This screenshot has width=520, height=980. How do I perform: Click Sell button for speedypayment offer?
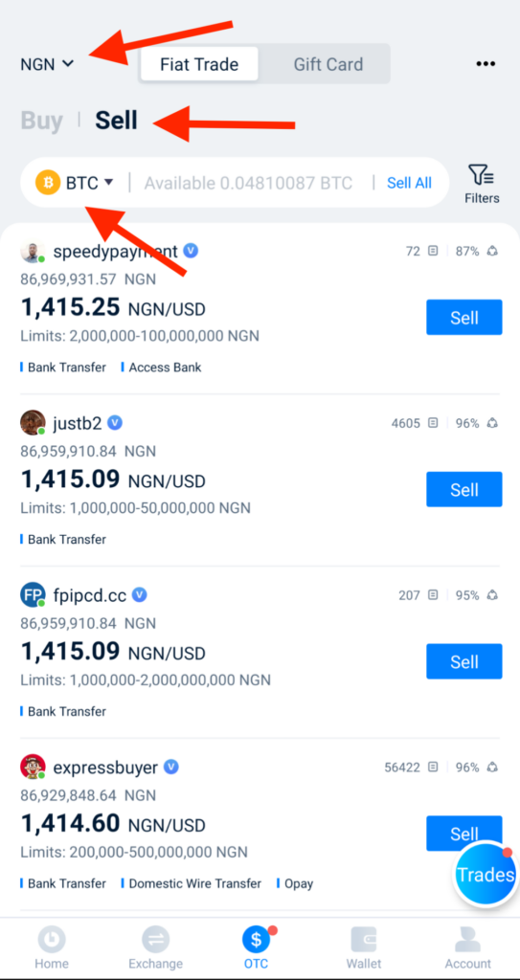[464, 318]
